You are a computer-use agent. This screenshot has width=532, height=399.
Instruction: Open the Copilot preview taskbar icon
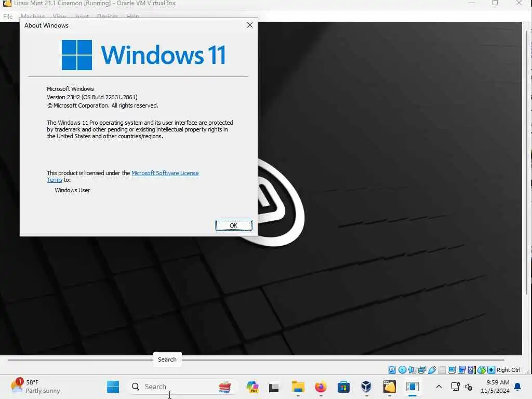(x=252, y=387)
